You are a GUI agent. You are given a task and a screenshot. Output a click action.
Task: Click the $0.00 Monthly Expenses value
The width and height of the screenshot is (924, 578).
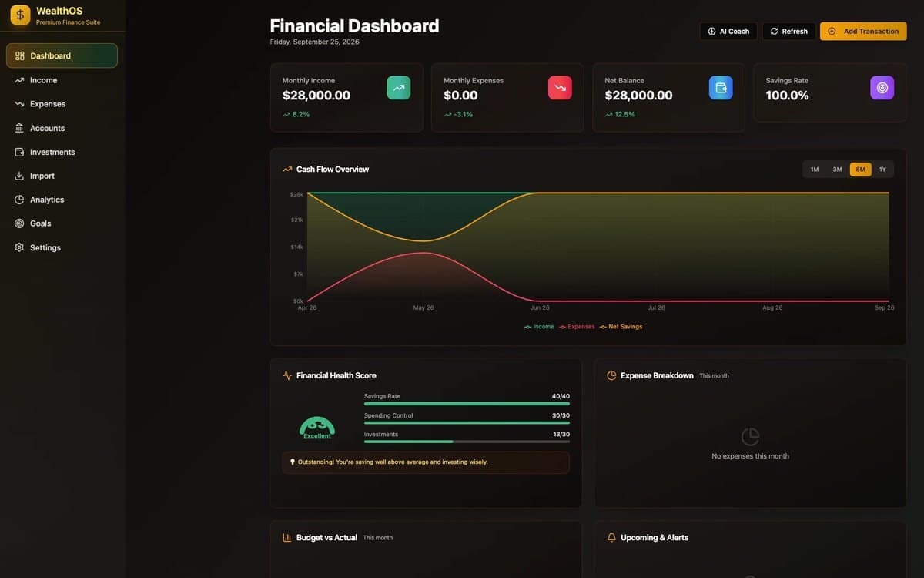coord(460,96)
